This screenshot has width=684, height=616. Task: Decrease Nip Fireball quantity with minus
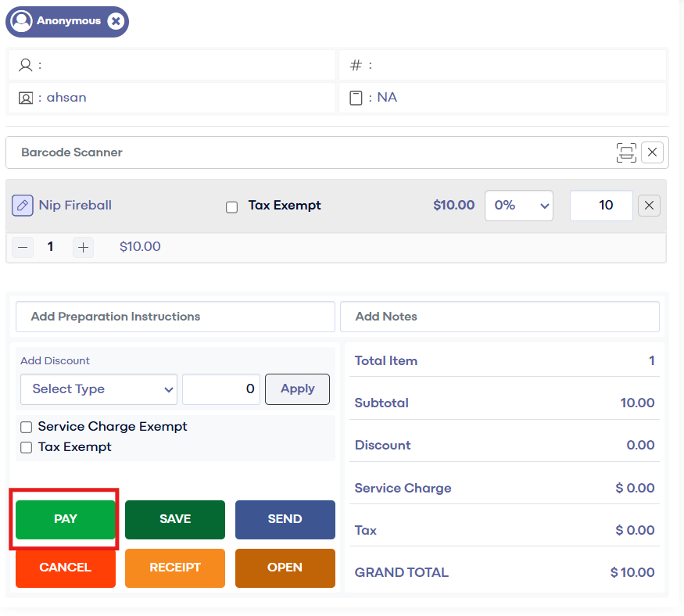click(x=23, y=247)
